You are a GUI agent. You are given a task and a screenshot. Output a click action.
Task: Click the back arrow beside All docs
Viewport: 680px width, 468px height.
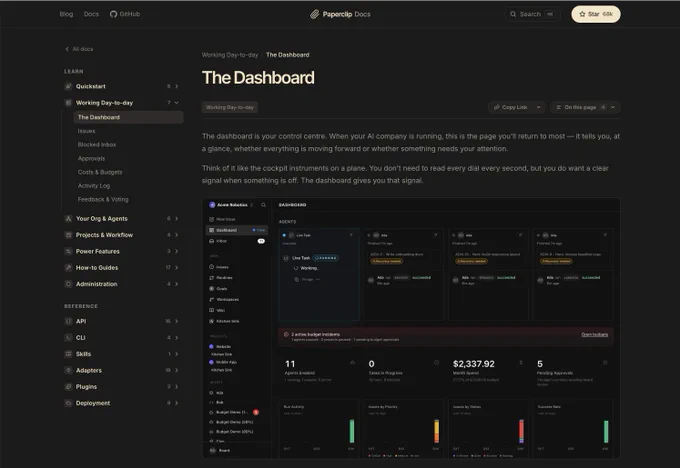[67, 49]
